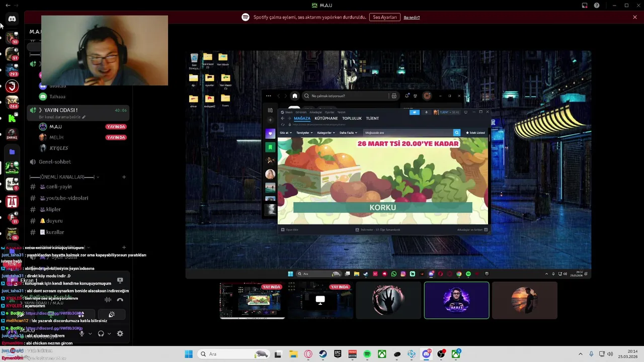
Task: Open Opera GX browser on the taskbar
Action: [x=308, y=354]
